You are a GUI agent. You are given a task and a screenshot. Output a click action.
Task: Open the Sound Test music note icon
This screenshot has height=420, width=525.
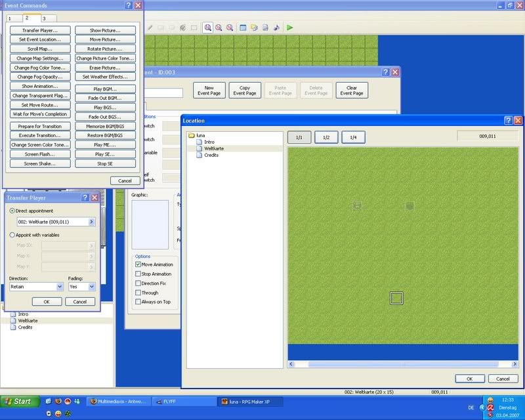point(276,28)
